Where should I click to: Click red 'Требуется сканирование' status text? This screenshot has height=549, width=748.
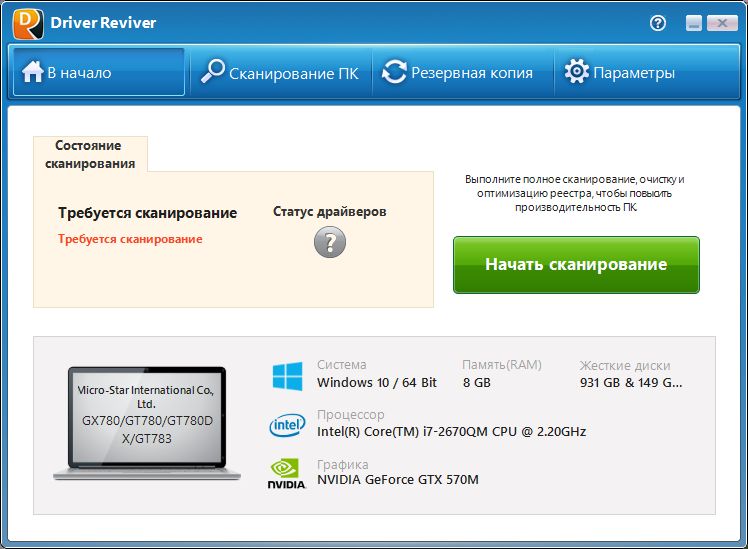(x=130, y=239)
